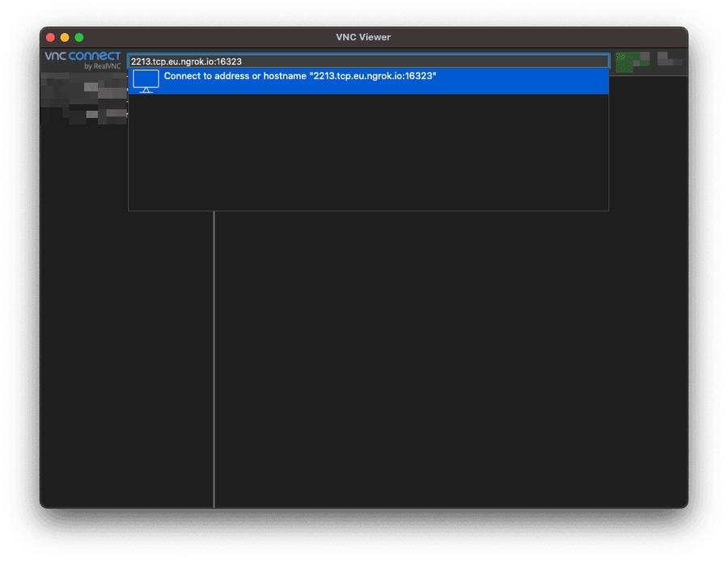Click the VNC Connect logo
The width and height of the screenshot is (728, 561).
pyautogui.click(x=83, y=56)
